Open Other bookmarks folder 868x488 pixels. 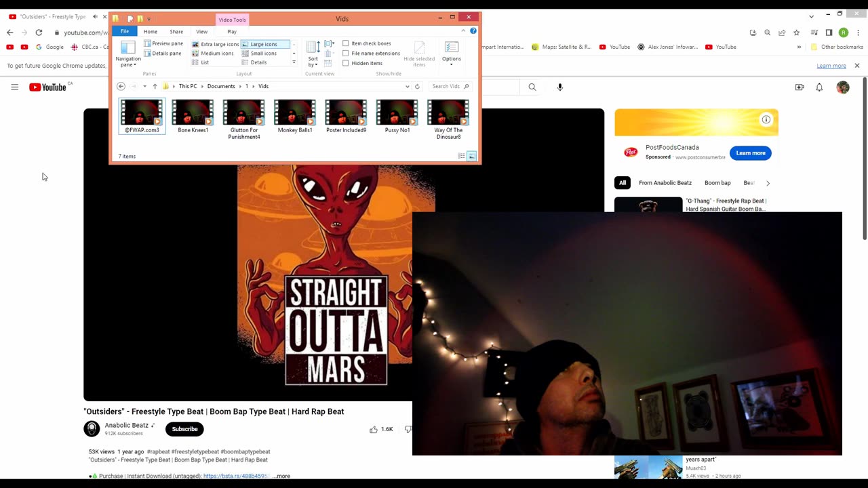pyautogui.click(x=837, y=47)
